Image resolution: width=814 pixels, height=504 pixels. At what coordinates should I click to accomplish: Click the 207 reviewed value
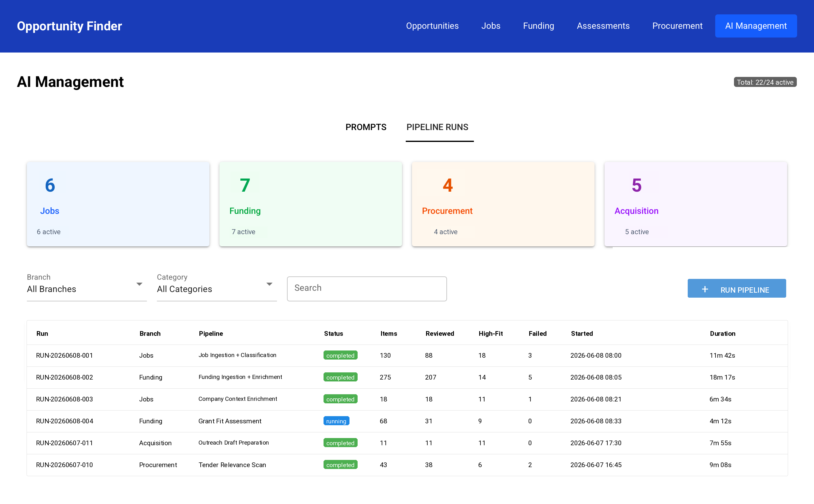coord(430,377)
